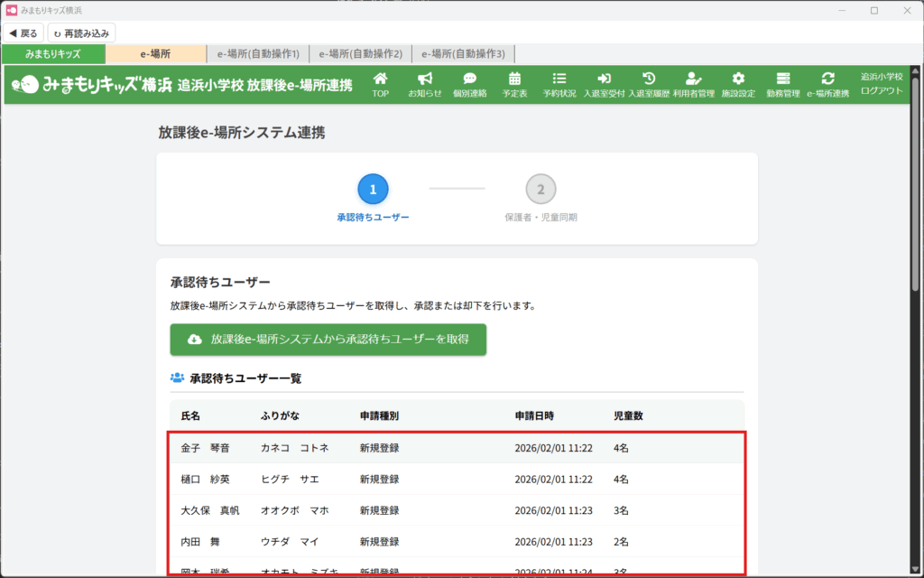Open the 予定表 calendar icon
Image resolution: width=924 pixels, height=578 pixels.
(514, 79)
